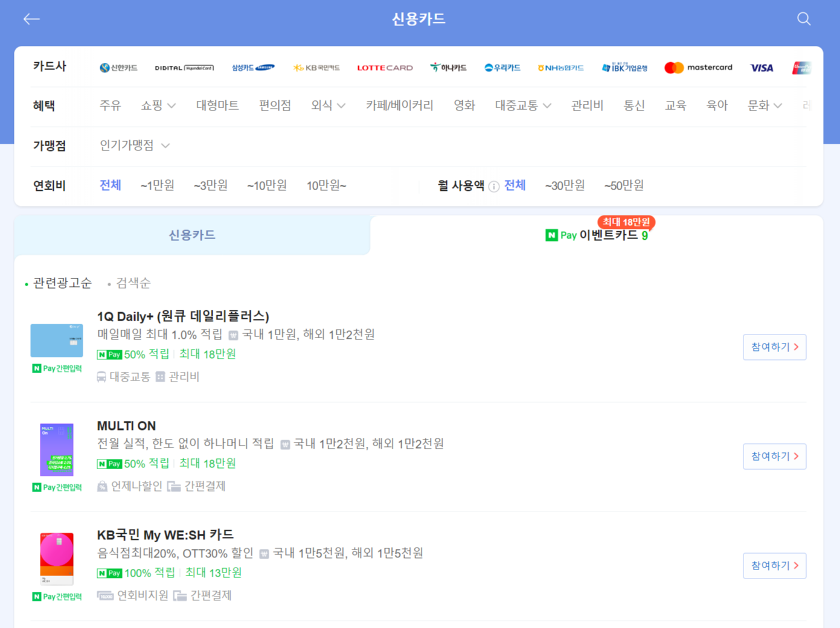Screen dimensions: 840x628
Task: Expand the 쇼핑 benefit dropdown
Action: click(x=158, y=106)
